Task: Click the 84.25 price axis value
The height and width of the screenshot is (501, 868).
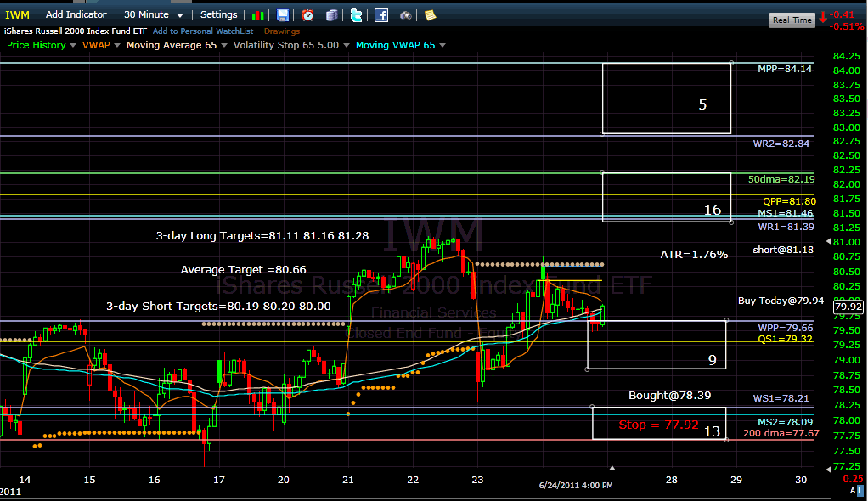Action: click(x=847, y=56)
